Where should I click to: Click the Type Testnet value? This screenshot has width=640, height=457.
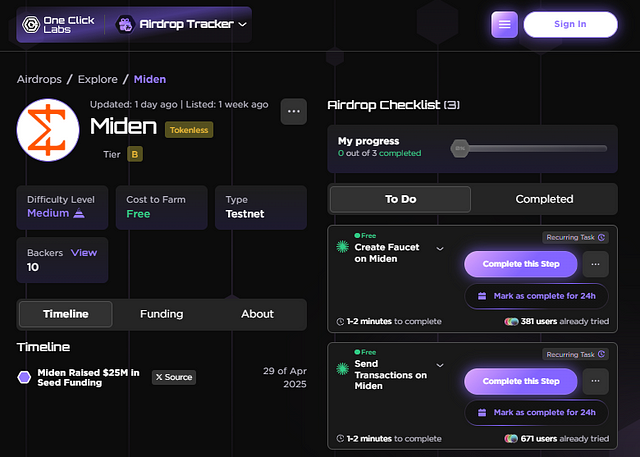(x=245, y=214)
